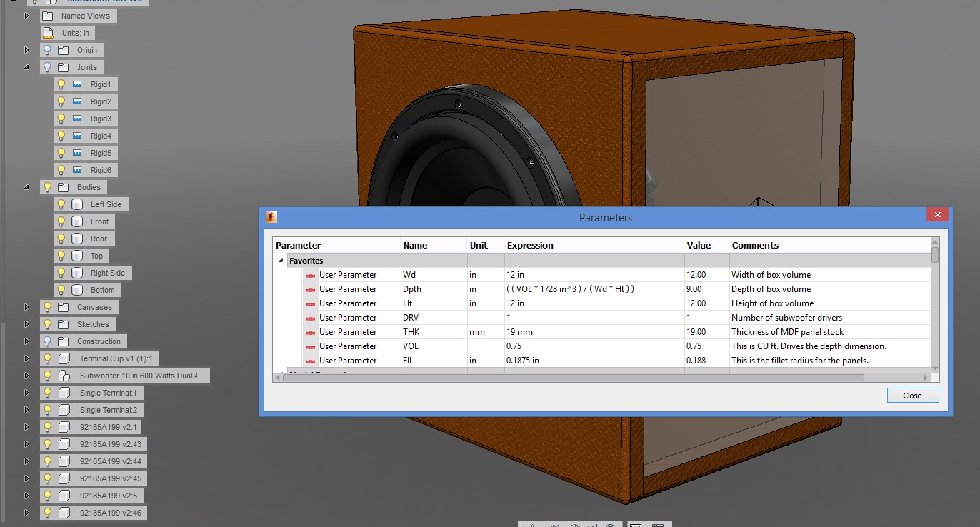Click the Left Side body icon
Image resolution: width=980 pixels, height=527 pixels.
tap(77, 204)
